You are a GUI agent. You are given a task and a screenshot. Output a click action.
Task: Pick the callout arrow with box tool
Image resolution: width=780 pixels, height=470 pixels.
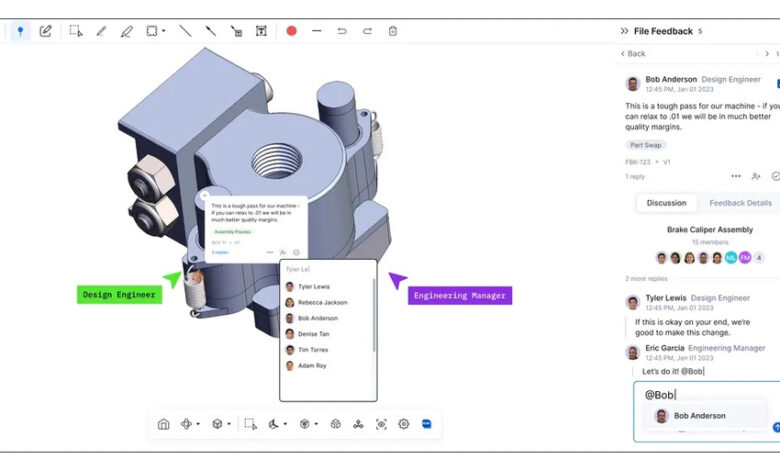pyautogui.click(x=236, y=31)
